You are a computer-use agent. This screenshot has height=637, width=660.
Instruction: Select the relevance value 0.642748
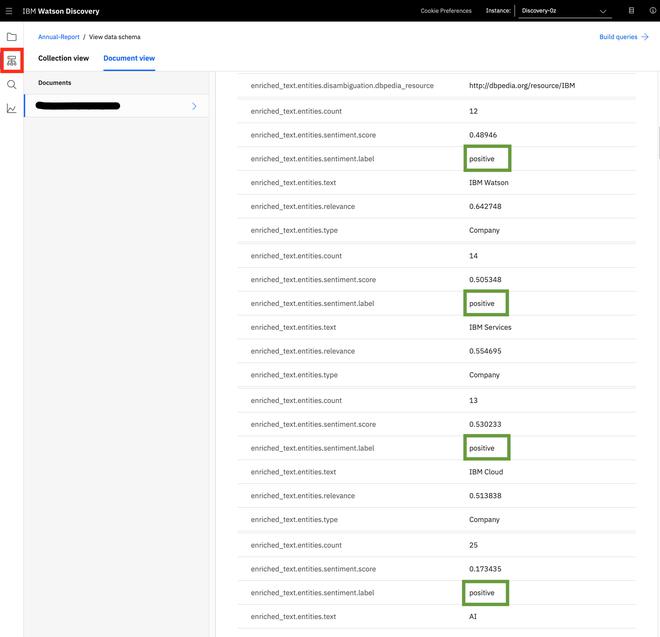click(x=485, y=206)
